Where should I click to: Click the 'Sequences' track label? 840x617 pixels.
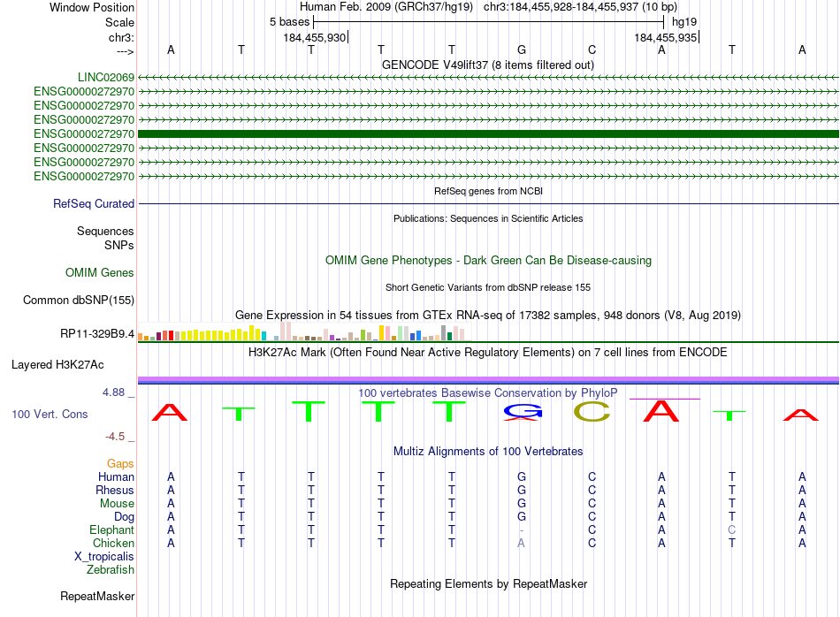105,231
